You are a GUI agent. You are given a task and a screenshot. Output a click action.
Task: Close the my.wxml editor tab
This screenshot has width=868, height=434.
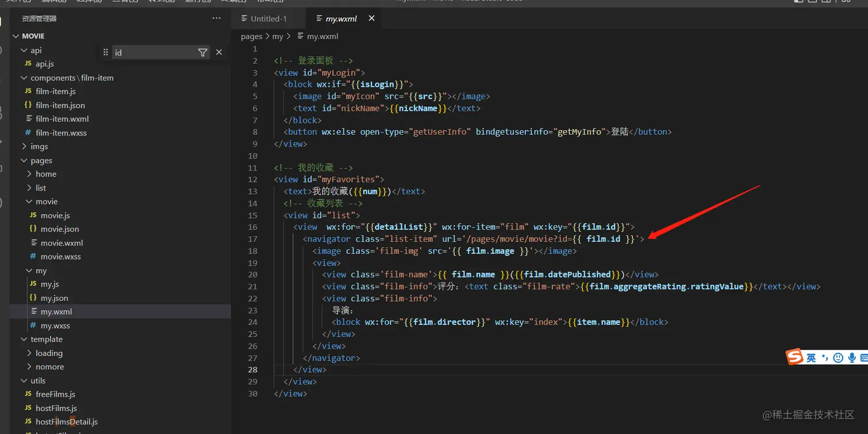pos(371,18)
